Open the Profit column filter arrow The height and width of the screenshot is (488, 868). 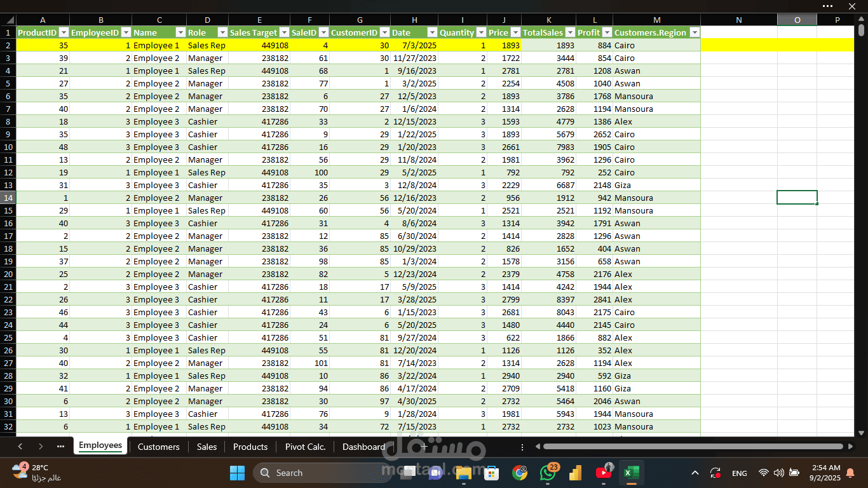click(607, 32)
